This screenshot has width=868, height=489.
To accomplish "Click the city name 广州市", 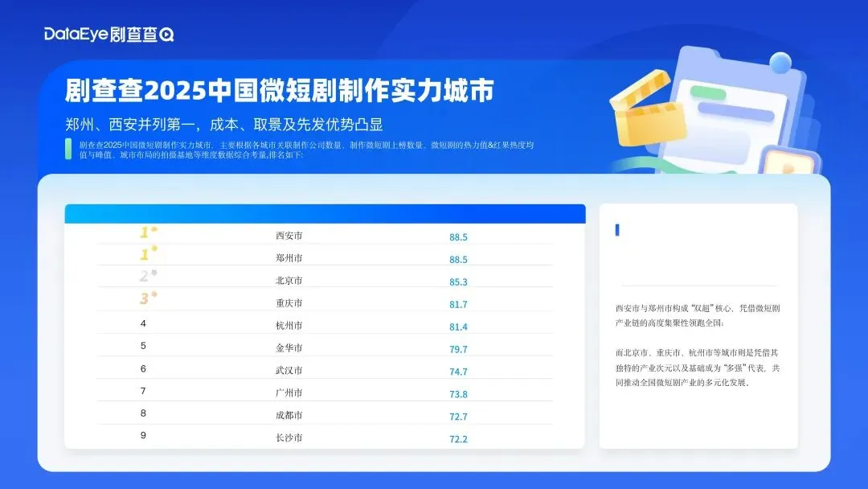I will point(289,393).
